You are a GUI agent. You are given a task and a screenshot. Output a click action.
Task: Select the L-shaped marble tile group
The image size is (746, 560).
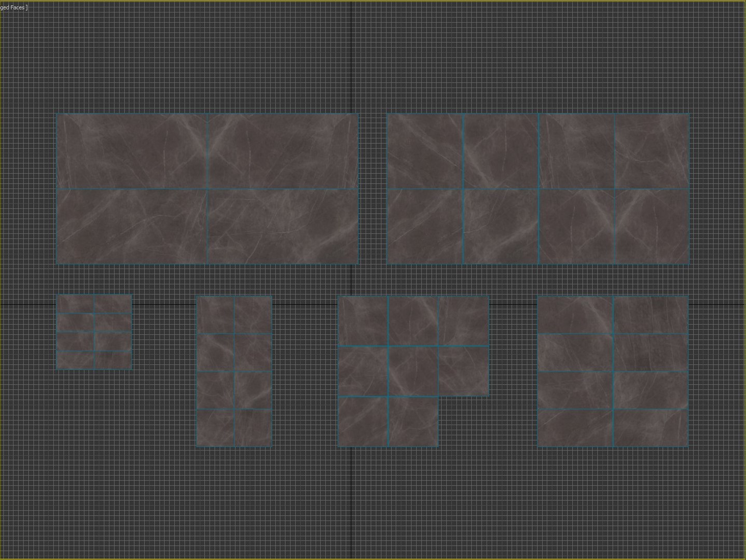413,371
